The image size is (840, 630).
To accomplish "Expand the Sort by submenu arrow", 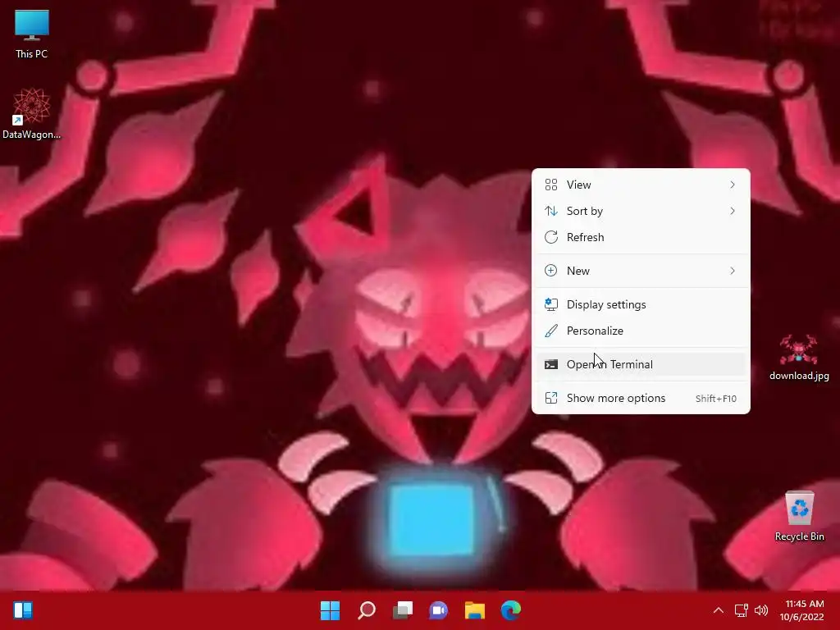I will 733,211.
